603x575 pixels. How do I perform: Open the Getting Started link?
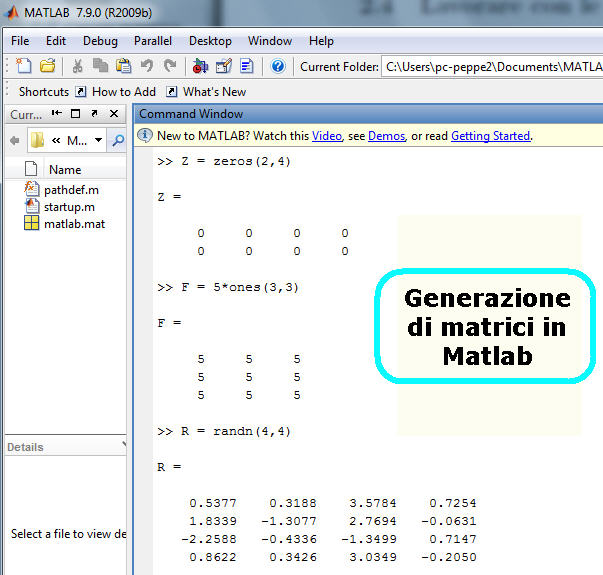point(490,136)
